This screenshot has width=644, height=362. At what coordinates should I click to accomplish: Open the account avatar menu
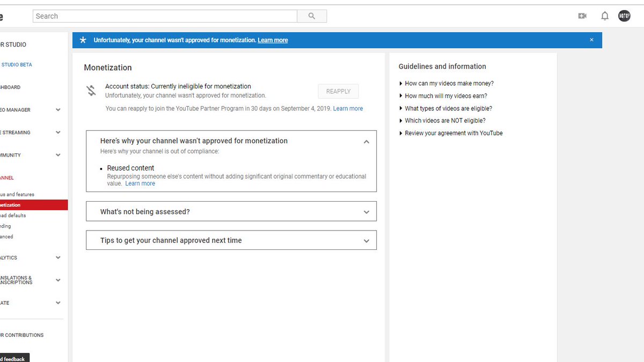pos(624,16)
